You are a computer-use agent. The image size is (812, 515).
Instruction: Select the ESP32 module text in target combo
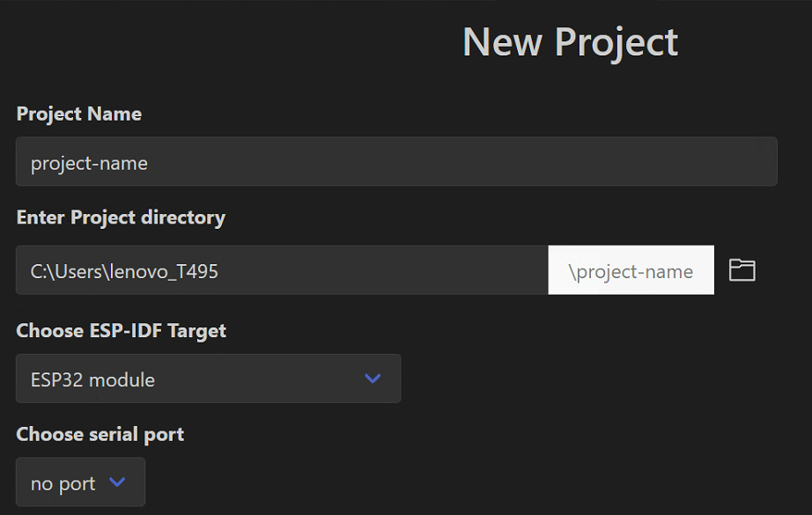(x=92, y=380)
